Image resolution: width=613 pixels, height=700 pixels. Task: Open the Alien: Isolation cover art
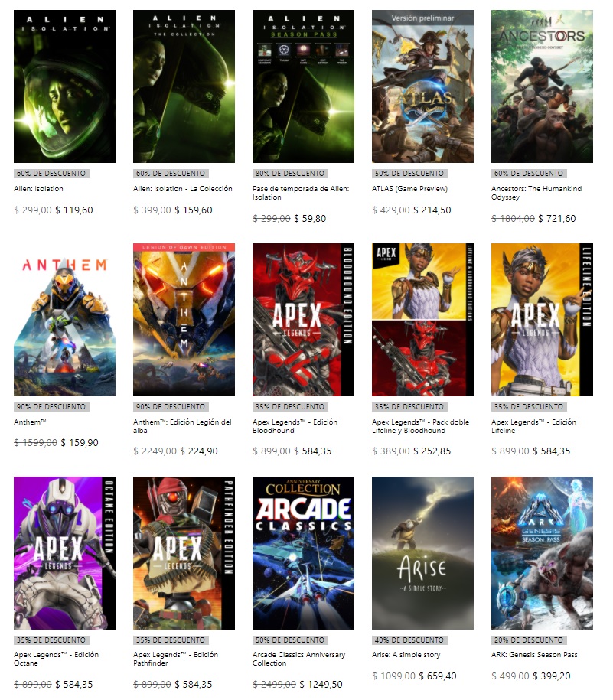point(64,86)
